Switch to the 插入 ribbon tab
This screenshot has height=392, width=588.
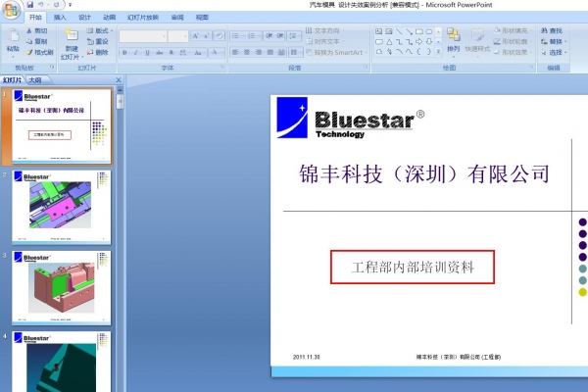[x=60, y=18]
